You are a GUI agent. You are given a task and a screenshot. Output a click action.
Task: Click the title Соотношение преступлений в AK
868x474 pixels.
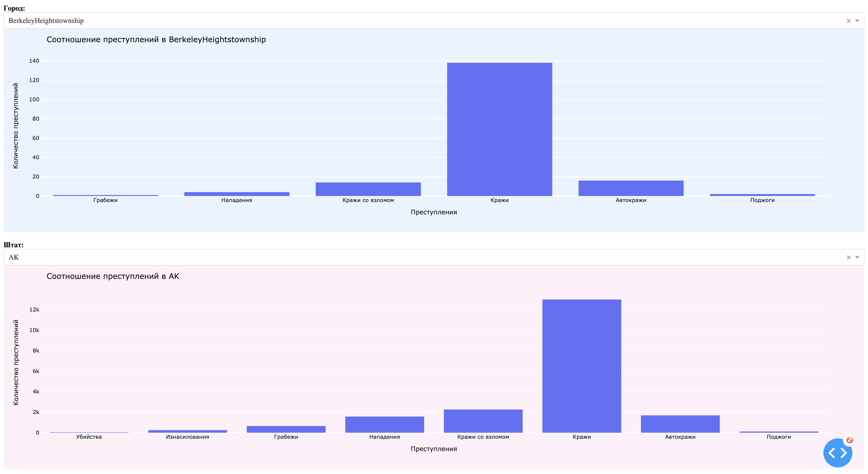coord(113,276)
